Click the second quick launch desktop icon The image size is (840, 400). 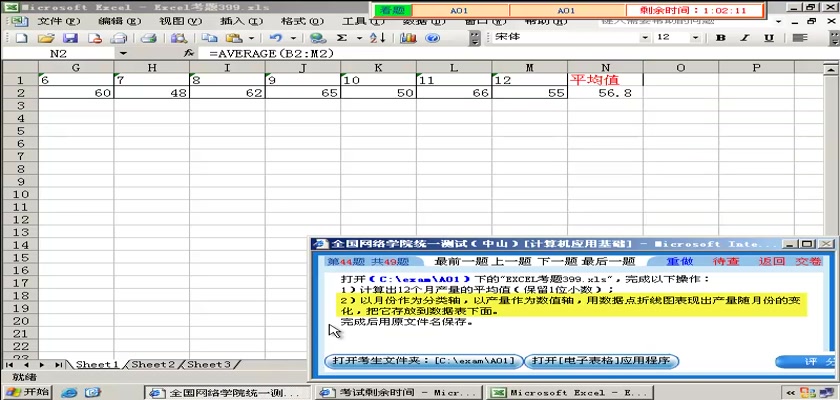tap(93, 393)
